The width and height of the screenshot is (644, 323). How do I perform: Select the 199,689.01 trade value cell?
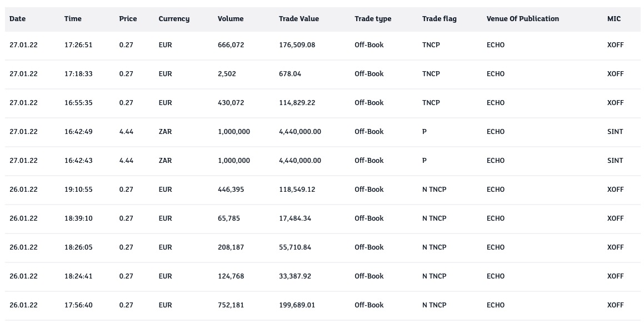pyautogui.click(x=297, y=305)
